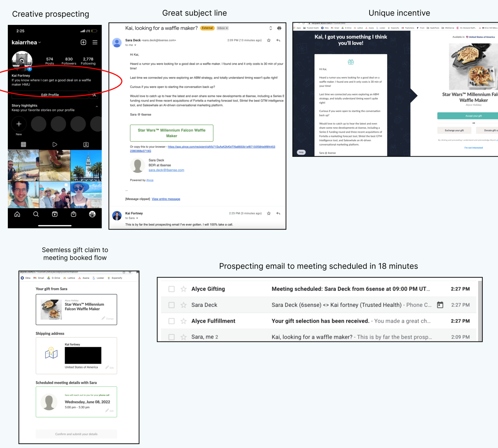Tap the Instagram create new post plus icon

point(83,42)
